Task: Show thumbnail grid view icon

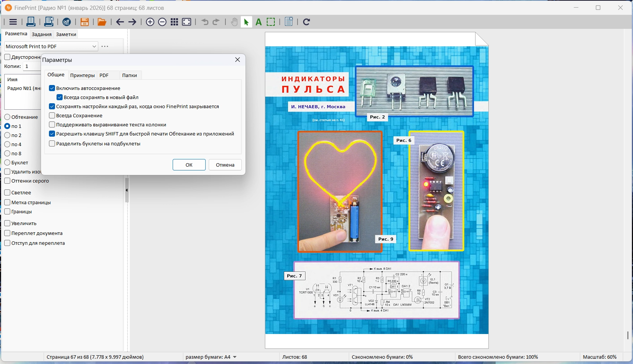Action: (x=174, y=22)
